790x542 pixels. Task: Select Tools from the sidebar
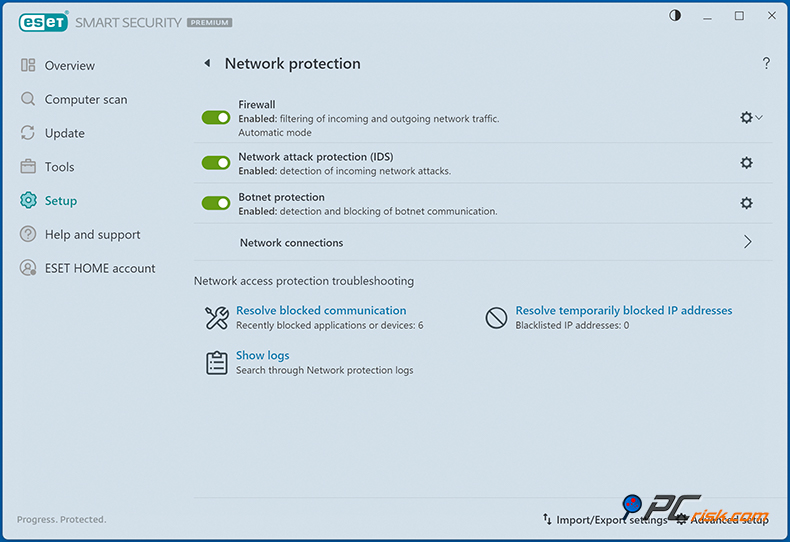click(59, 167)
